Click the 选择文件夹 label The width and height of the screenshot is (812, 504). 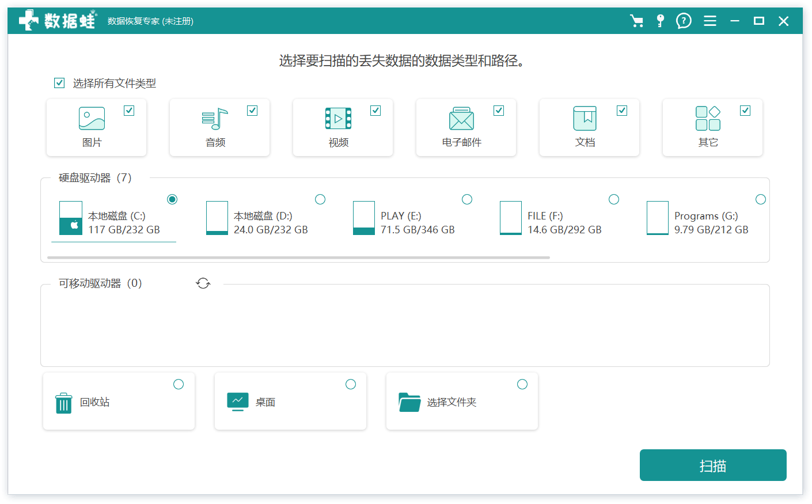(451, 402)
